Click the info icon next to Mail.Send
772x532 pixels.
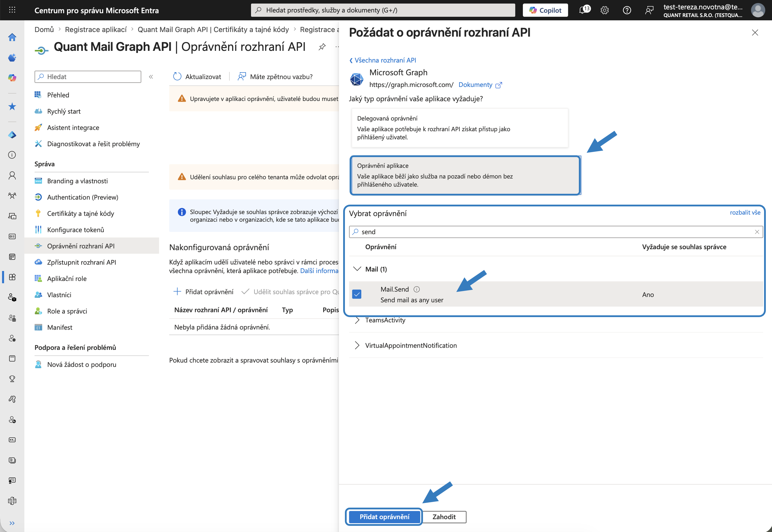(x=417, y=289)
